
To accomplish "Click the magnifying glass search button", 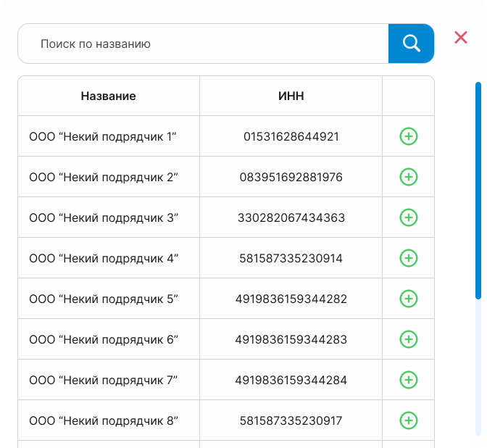I will [411, 43].
